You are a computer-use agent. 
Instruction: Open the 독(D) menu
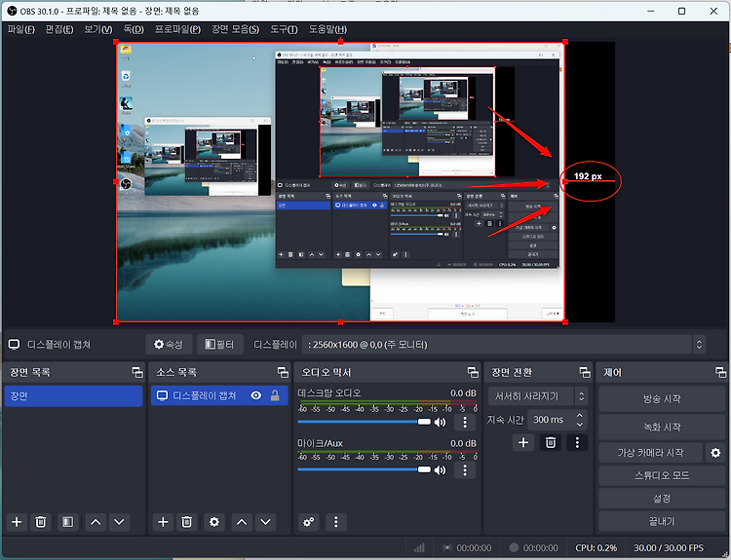pyautogui.click(x=134, y=29)
